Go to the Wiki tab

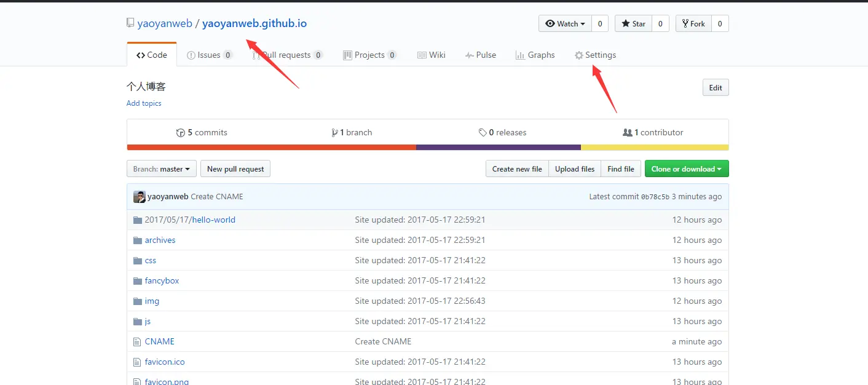coord(432,55)
